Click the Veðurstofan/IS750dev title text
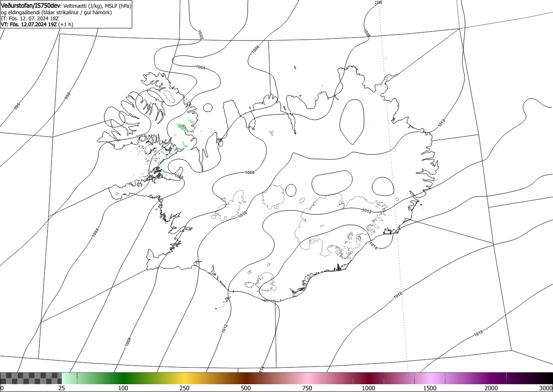 (x=30, y=5)
